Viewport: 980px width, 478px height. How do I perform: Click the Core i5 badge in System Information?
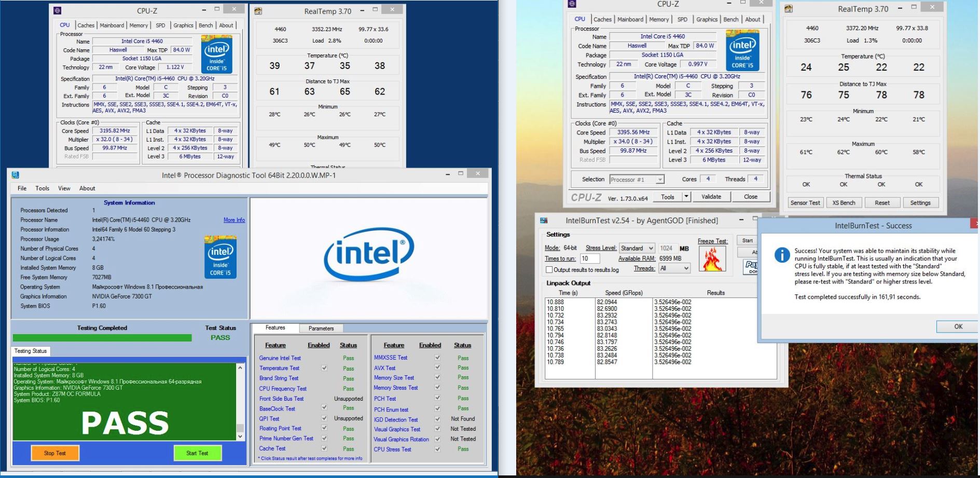(220, 256)
